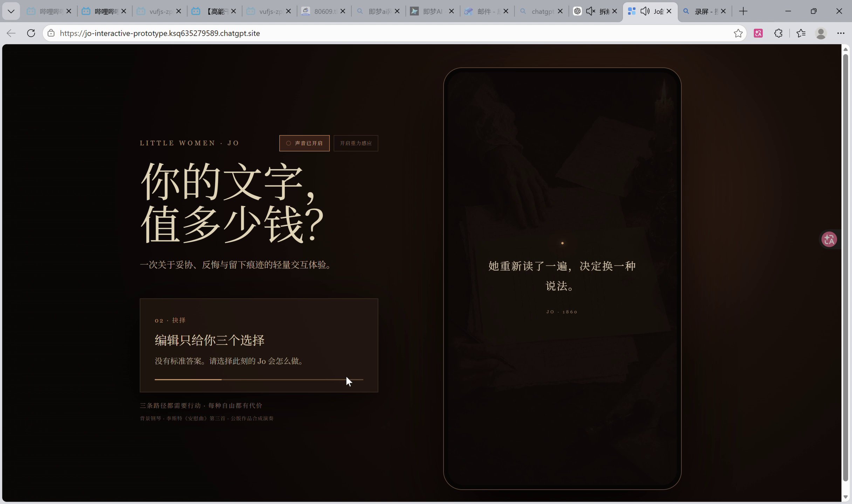The height and width of the screenshot is (504, 852).
Task: Refresh the current page
Action: [31, 33]
